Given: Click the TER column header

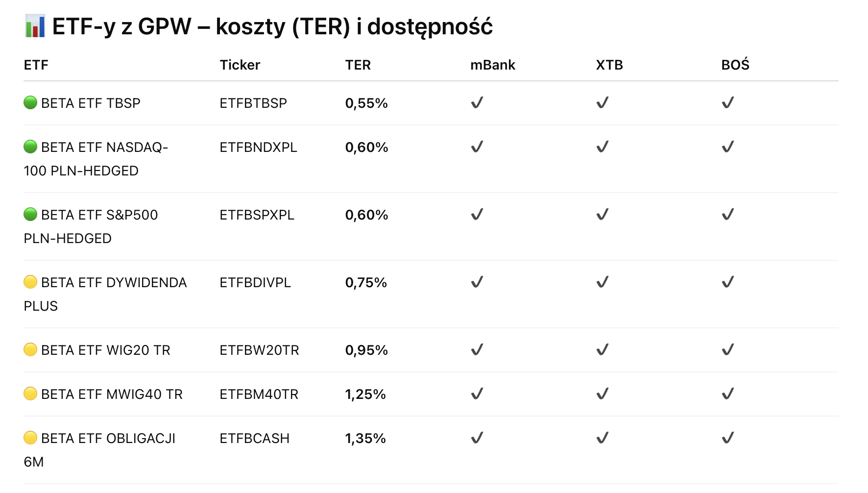Looking at the screenshot, I should click(x=358, y=65).
